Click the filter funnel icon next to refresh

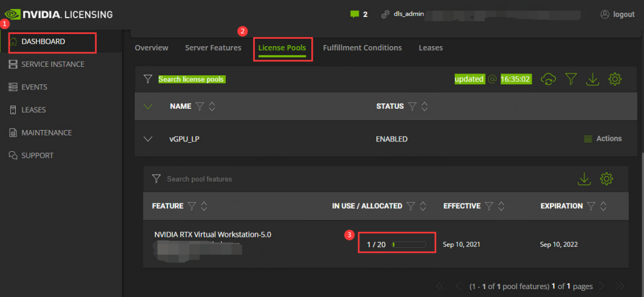(571, 79)
